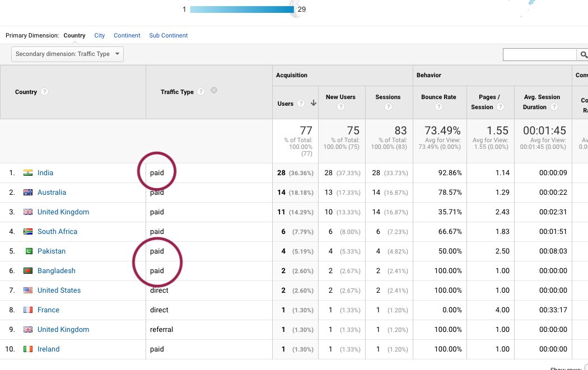Show help for Bounce Rate column
The width and height of the screenshot is (588, 370).
438,107
